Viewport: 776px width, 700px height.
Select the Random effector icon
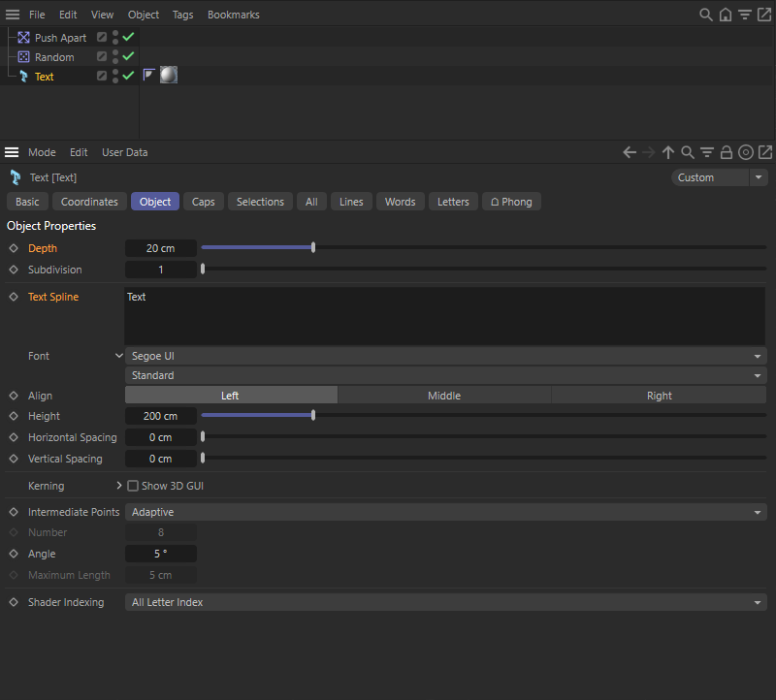pyautogui.click(x=23, y=56)
